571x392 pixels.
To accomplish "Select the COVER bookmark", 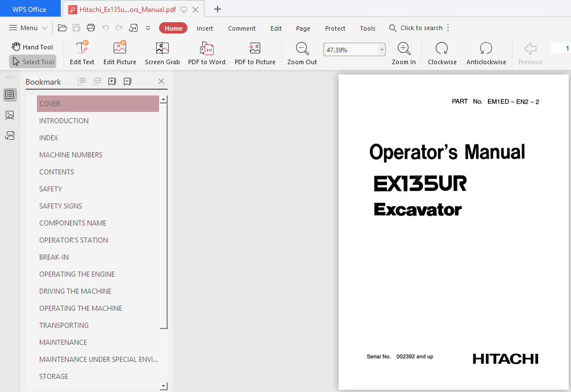I will [x=98, y=104].
